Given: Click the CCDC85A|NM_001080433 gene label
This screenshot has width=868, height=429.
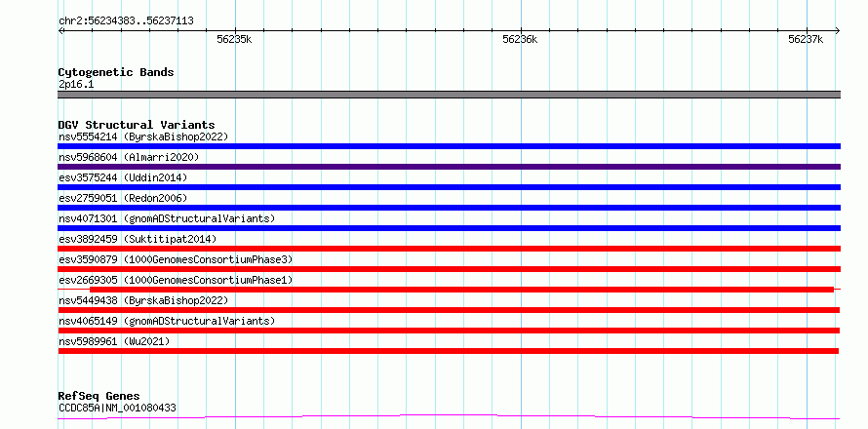Looking at the screenshot, I should coord(117,409).
